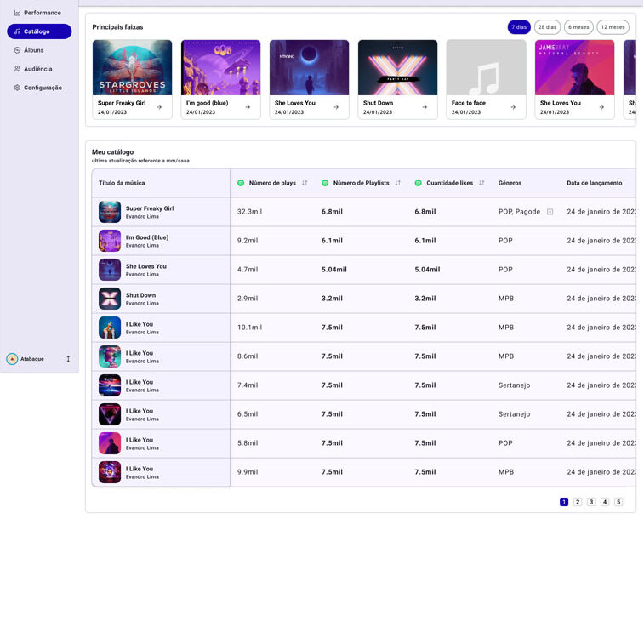Click cover of I Like You 5.8mil row

coord(110,443)
